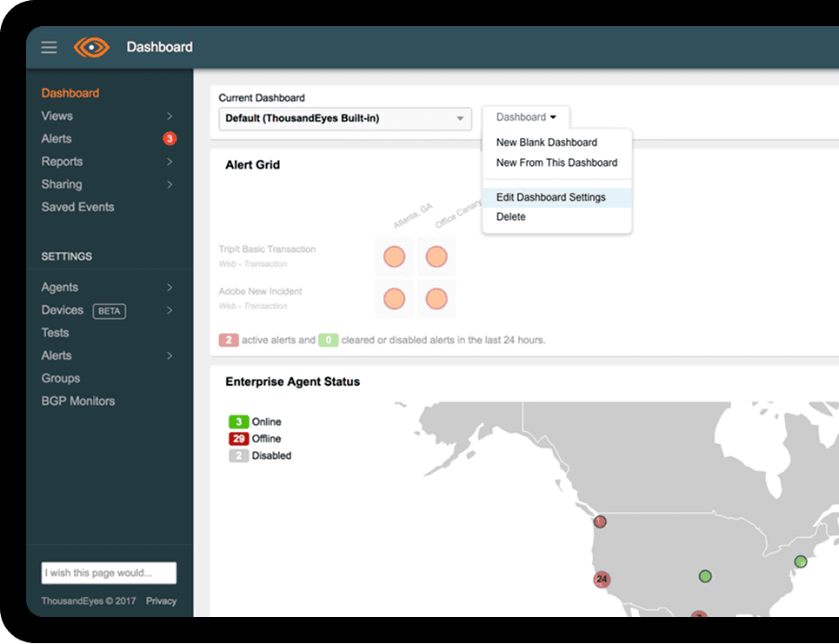This screenshot has height=644, width=839.
Task: Expand the Sharing sidebar submenu
Action: pos(170,184)
